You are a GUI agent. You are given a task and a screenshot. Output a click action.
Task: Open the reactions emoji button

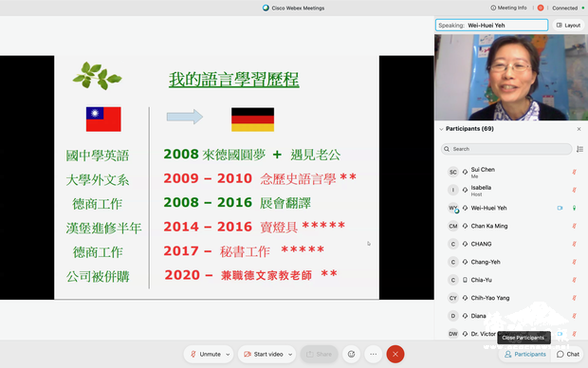coord(351,354)
